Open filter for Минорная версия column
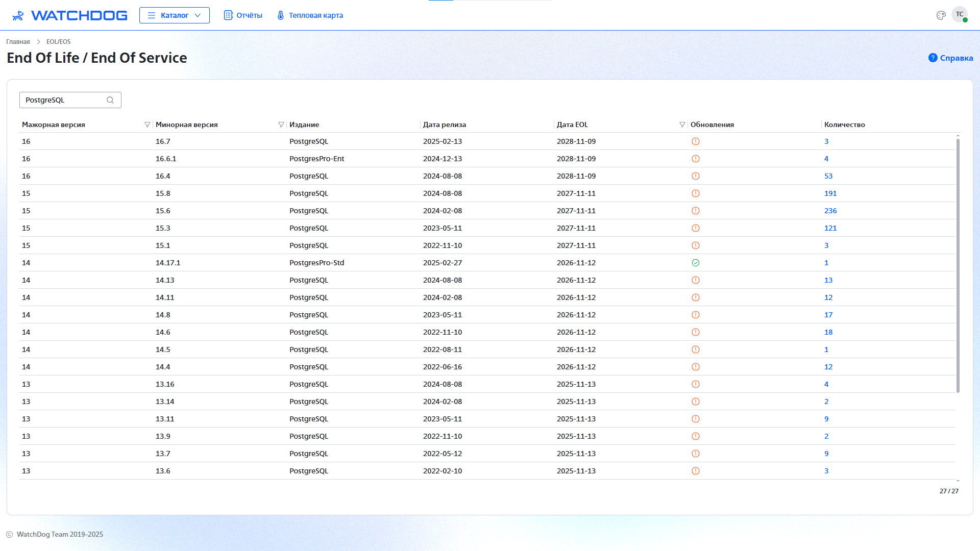The height and width of the screenshot is (551, 980). click(x=281, y=124)
